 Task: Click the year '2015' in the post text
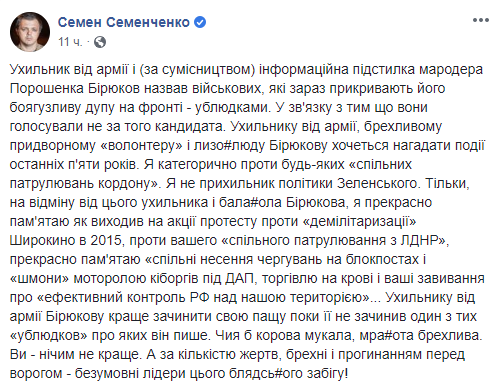pos(106,241)
